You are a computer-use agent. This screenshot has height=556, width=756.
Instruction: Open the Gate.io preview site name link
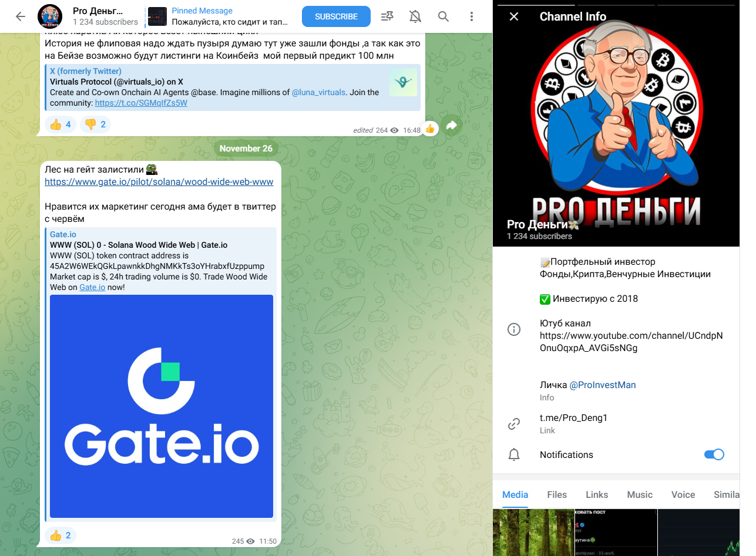click(63, 234)
